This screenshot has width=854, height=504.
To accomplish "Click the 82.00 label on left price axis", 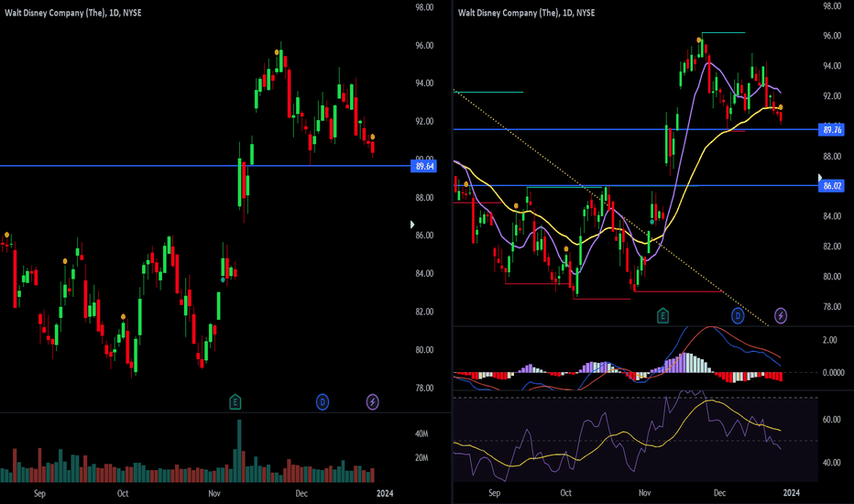I will coord(424,312).
